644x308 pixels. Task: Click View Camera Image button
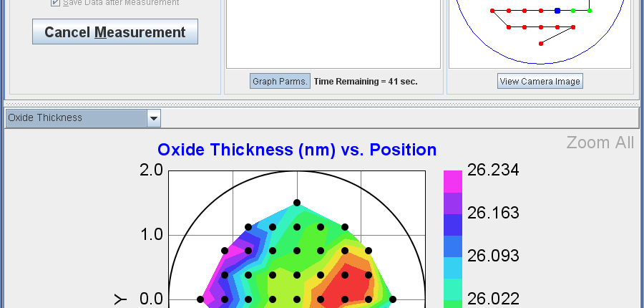pos(540,82)
